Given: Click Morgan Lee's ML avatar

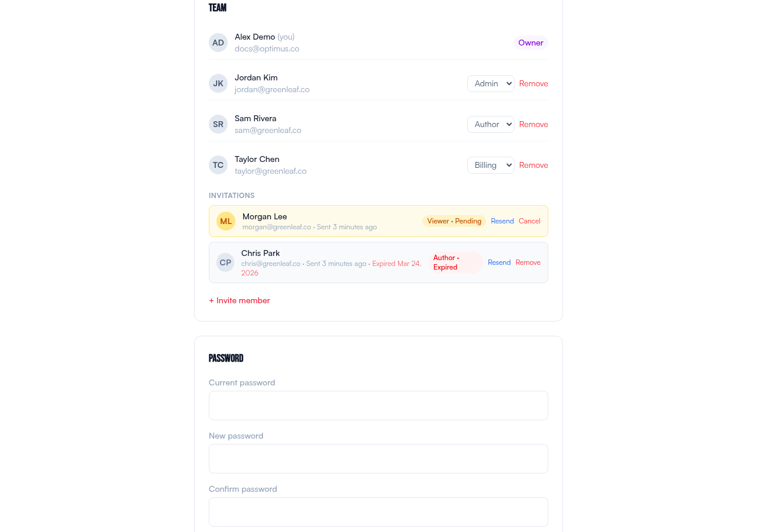Looking at the screenshot, I should point(225,220).
